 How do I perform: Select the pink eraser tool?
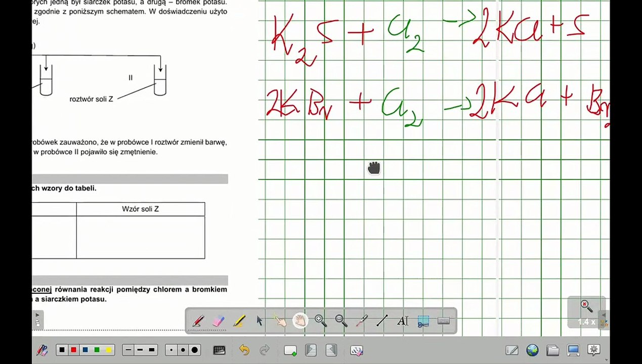tap(219, 321)
